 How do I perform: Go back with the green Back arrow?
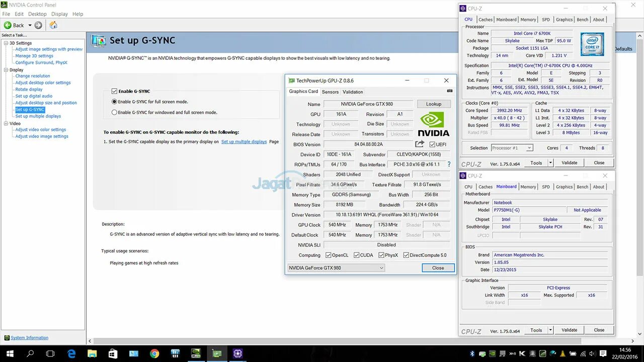tap(8, 25)
